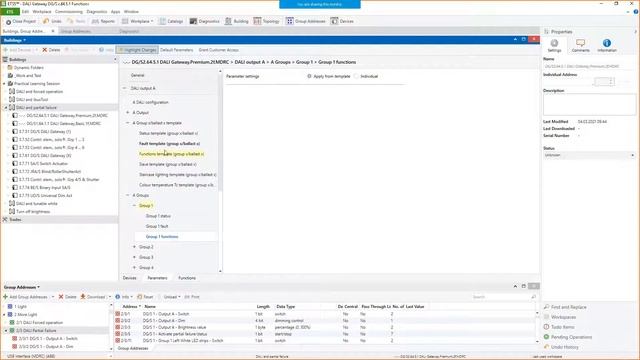Click the red Delete icon in Buildings toolbar

click(x=45, y=50)
